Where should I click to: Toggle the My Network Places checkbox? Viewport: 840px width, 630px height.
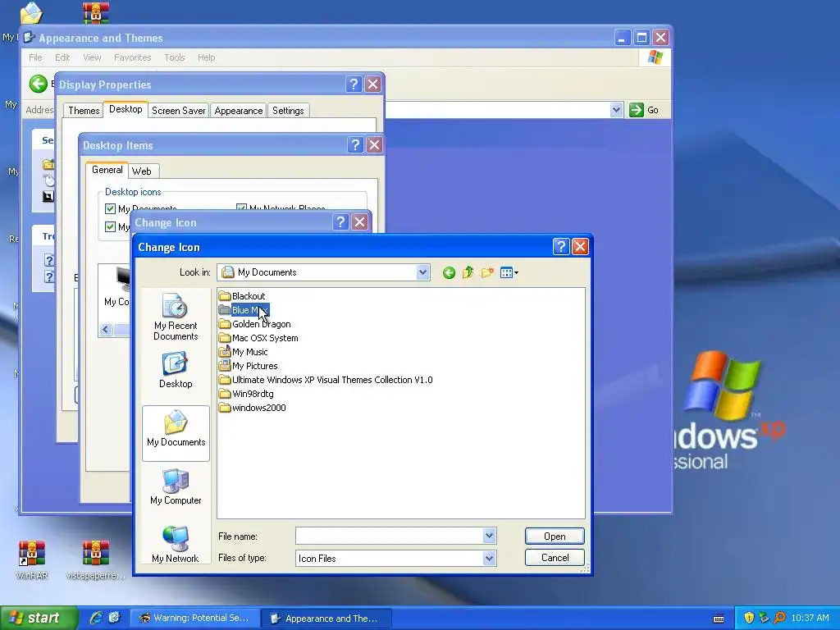point(241,208)
